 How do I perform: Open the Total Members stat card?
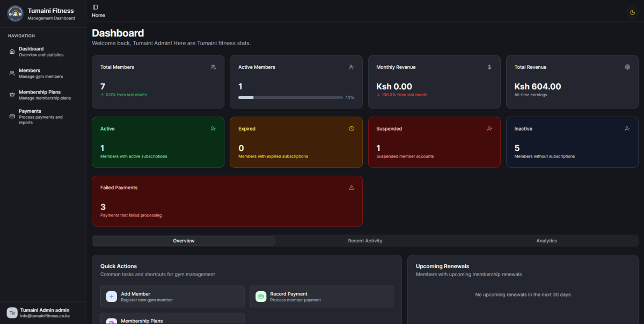click(158, 82)
